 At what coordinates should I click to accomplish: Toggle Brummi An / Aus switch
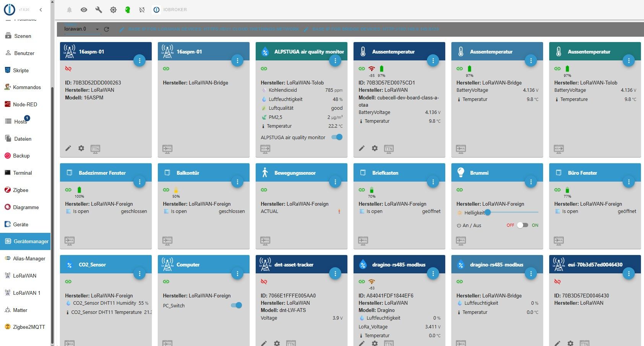click(522, 225)
